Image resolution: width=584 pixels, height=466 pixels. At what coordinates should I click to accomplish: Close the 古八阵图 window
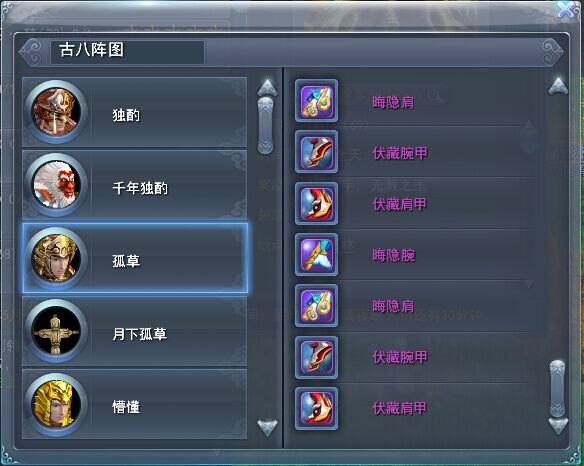click(566, 10)
